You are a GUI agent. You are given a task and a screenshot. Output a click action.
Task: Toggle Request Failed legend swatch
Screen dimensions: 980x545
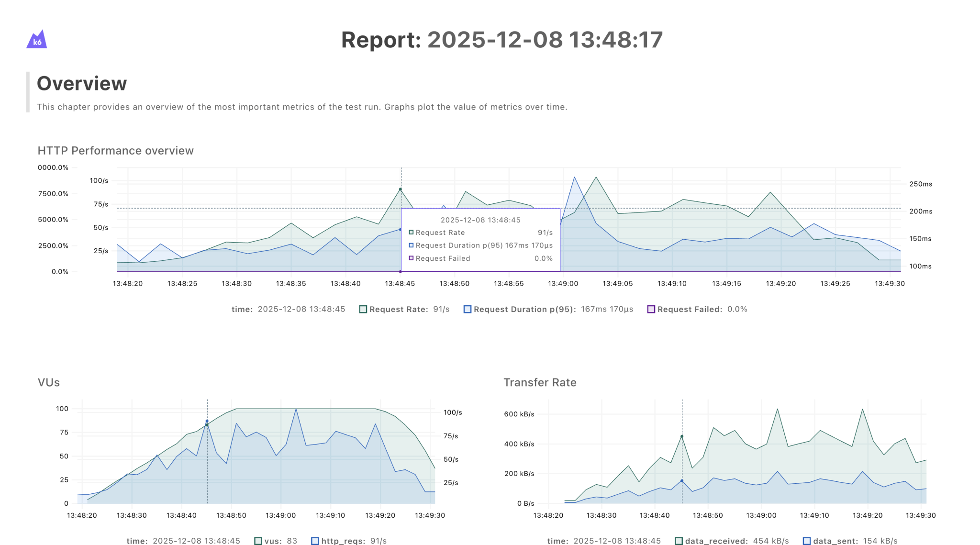click(x=651, y=310)
